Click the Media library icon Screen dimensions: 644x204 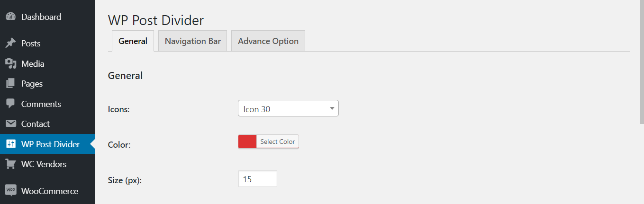[x=11, y=63]
